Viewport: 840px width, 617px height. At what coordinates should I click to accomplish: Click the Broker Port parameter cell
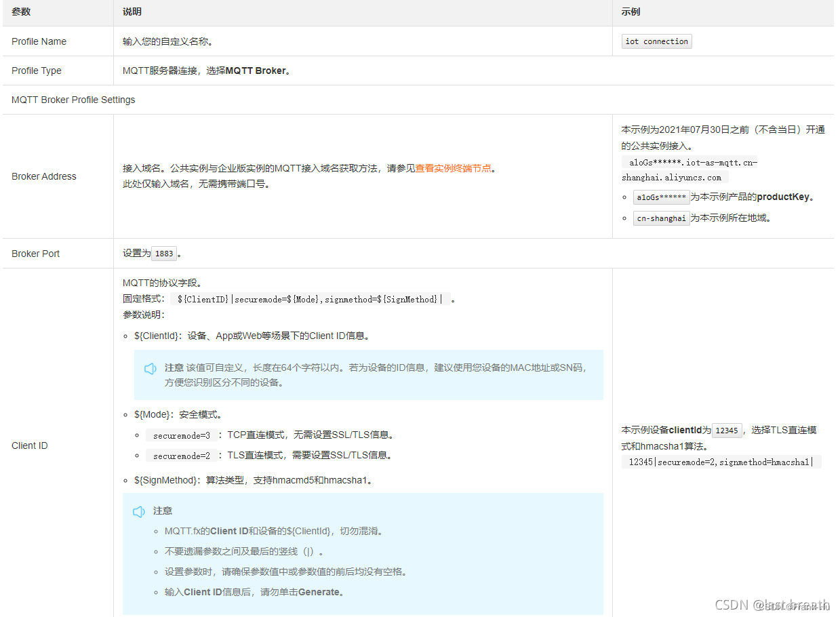click(58, 254)
